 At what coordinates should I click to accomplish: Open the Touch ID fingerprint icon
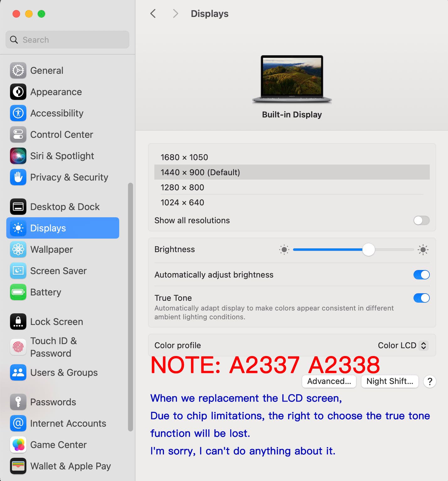point(18,347)
